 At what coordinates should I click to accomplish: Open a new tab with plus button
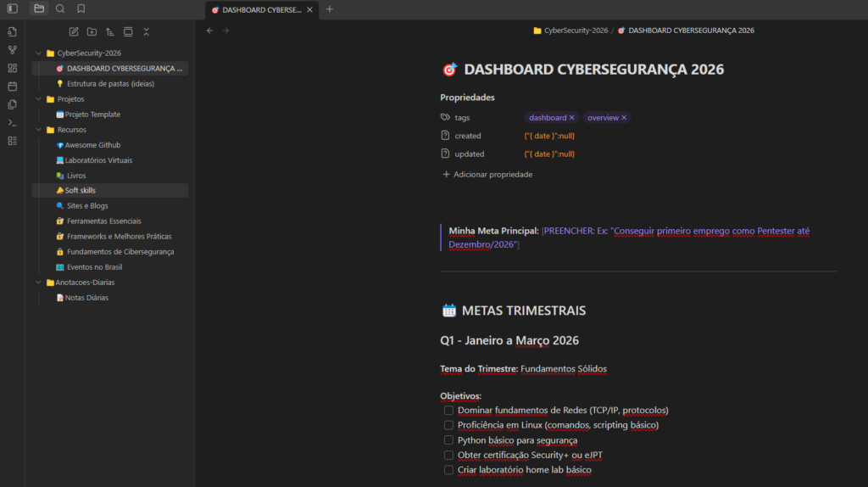pyautogui.click(x=330, y=9)
